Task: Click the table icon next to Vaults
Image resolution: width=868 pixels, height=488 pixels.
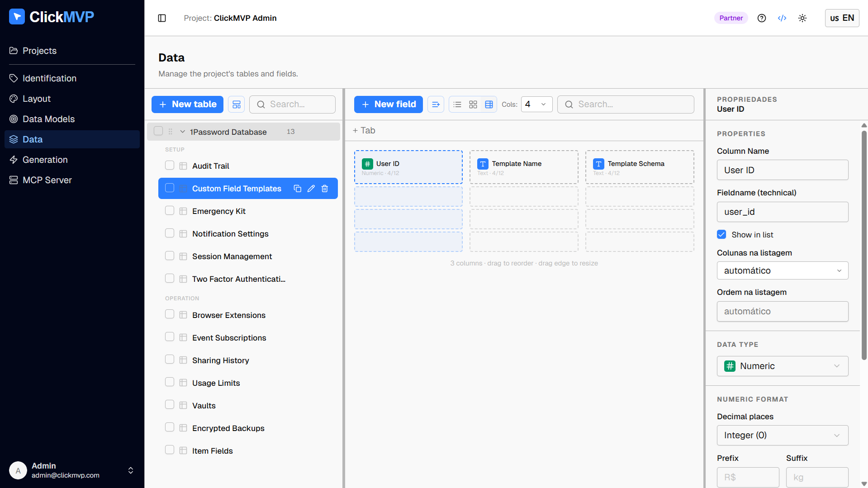Action: 183,406
